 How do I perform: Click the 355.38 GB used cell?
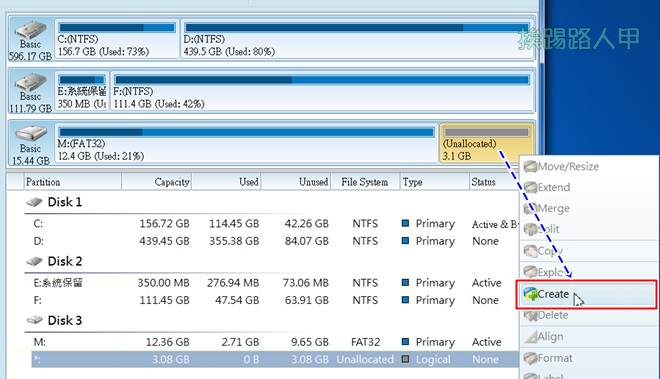point(234,241)
